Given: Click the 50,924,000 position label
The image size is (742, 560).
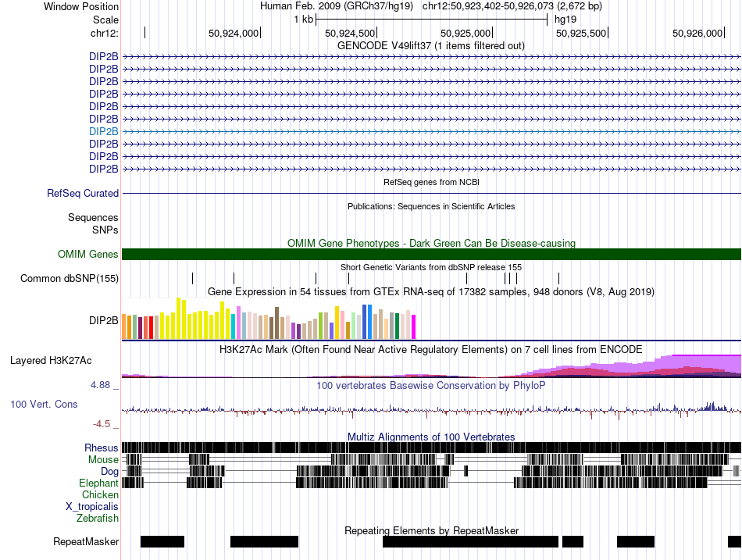Looking at the screenshot, I should coord(234,33).
